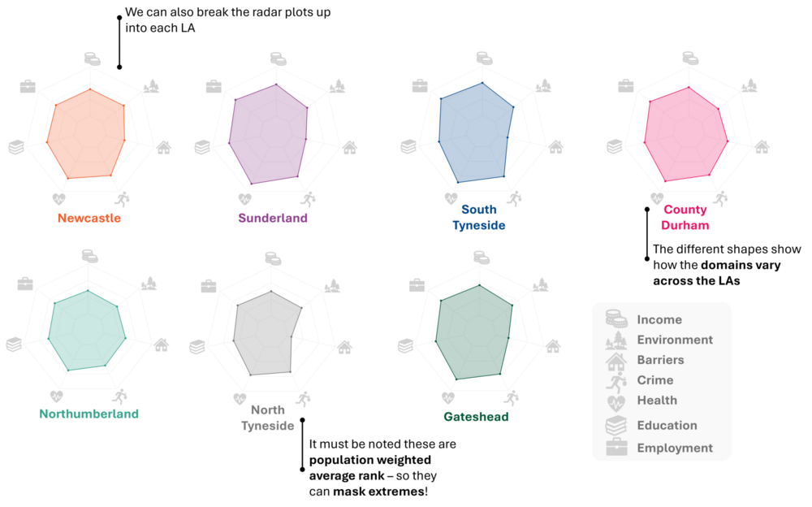The image size is (812, 507).
Task: Select the Newcastle chart title
Action: click(89, 218)
